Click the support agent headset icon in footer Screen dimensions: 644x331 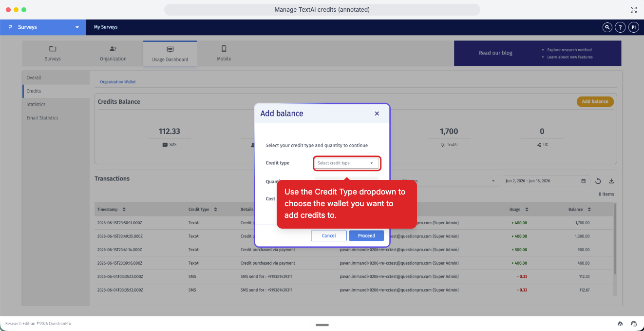click(634, 323)
